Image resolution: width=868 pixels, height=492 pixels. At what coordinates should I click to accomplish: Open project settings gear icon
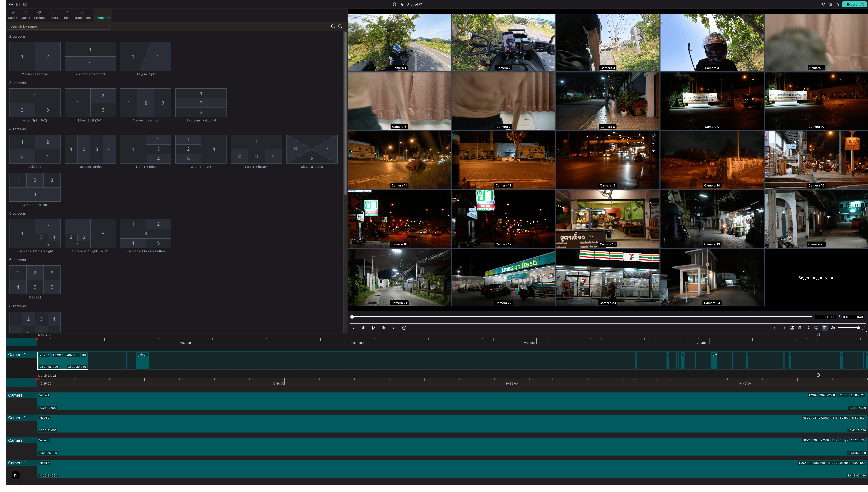pos(394,4)
